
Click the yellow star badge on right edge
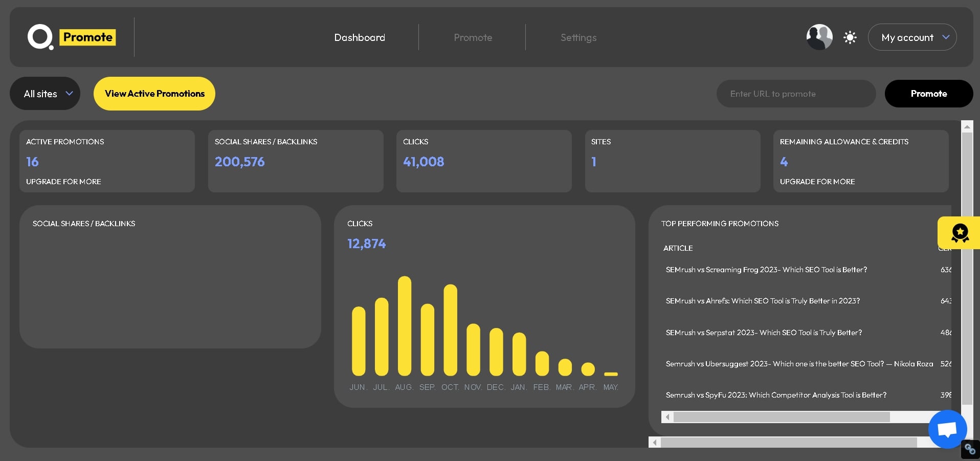960,233
